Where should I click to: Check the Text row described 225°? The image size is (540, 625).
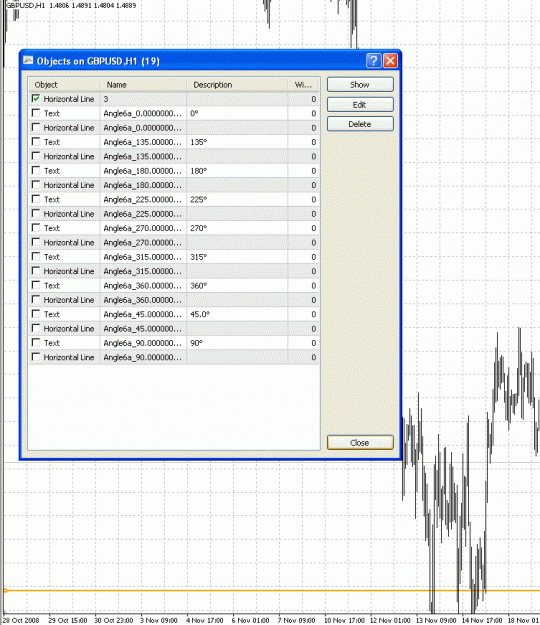(36, 199)
